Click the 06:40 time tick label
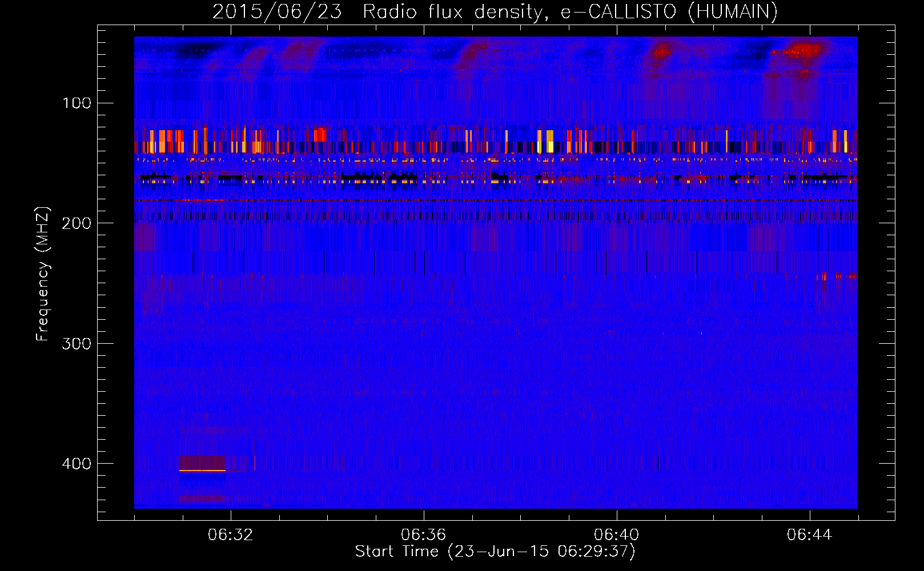The image size is (924, 571). (x=616, y=535)
